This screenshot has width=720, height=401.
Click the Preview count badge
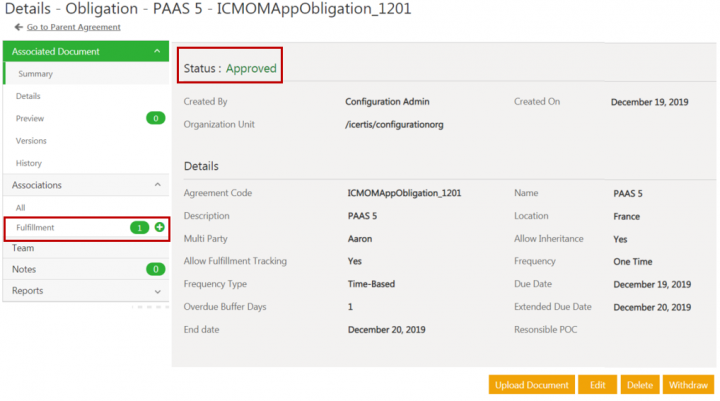coord(155,118)
